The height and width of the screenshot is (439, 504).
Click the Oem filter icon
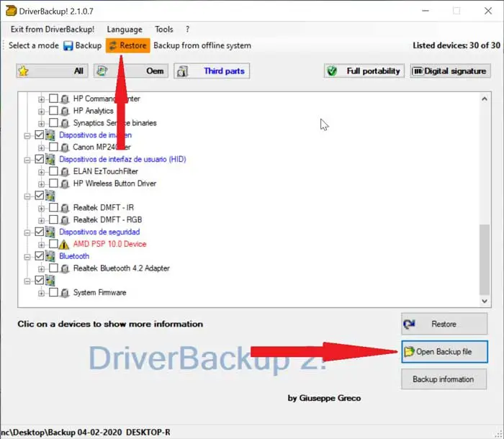pyautogui.click(x=102, y=71)
